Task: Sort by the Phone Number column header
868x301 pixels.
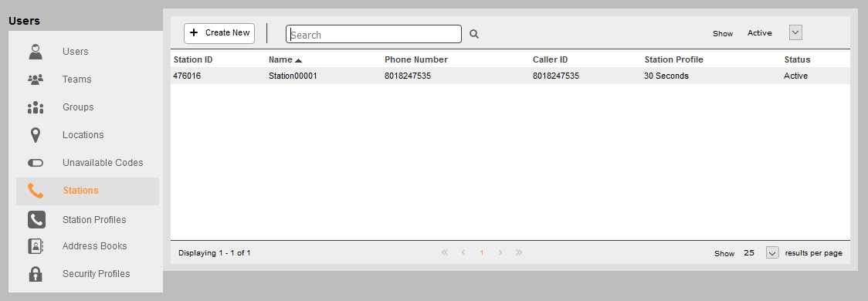Action: pyautogui.click(x=416, y=59)
